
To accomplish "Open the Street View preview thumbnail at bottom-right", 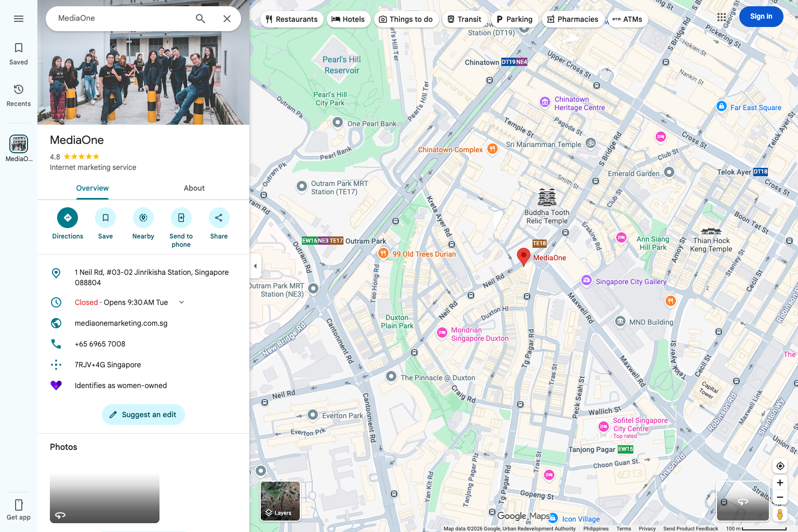I will tap(743, 501).
